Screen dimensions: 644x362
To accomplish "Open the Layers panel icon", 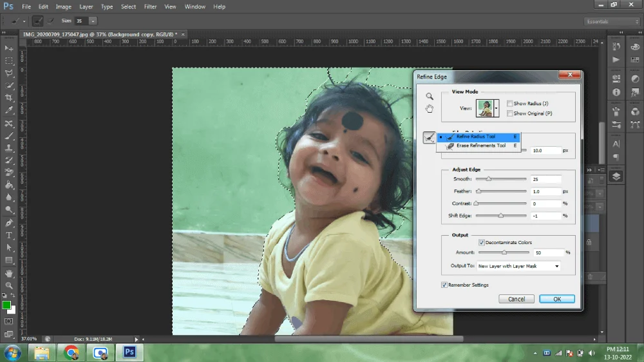I will tap(616, 176).
